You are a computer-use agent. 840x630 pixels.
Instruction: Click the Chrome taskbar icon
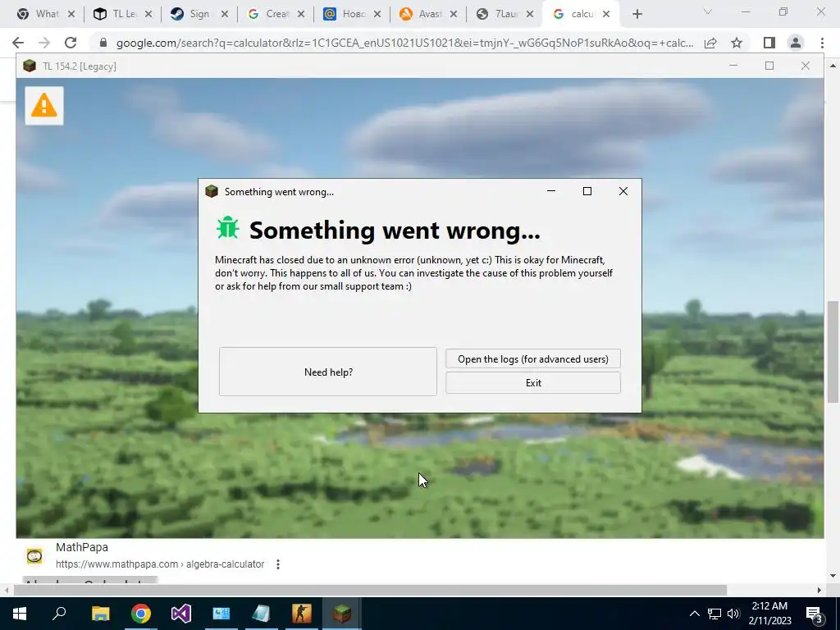tap(140, 614)
